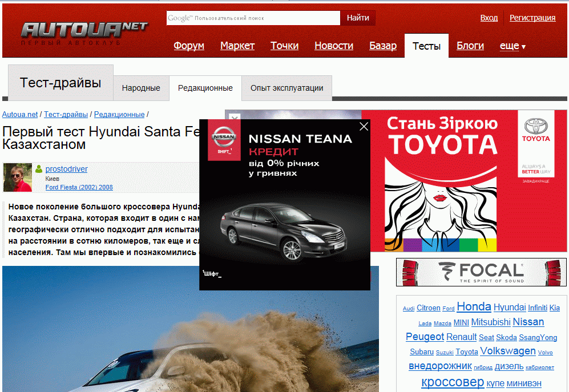This screenshot has height=392, width=569.
Task: Select the Kia tag
Action: coord(555,308)
